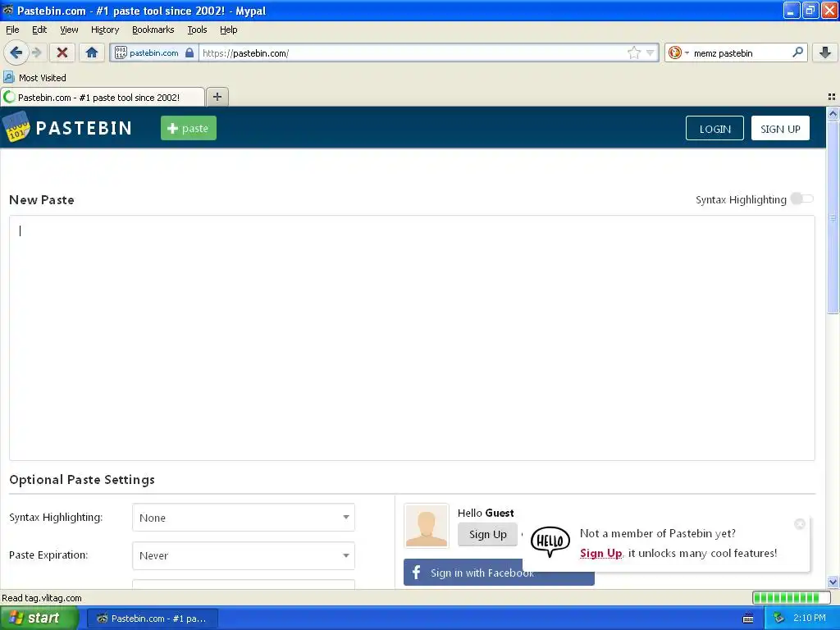Screen dimensions: 840x630
Task: Click the page scrollbar up arrow
Action: coord(833,113)
